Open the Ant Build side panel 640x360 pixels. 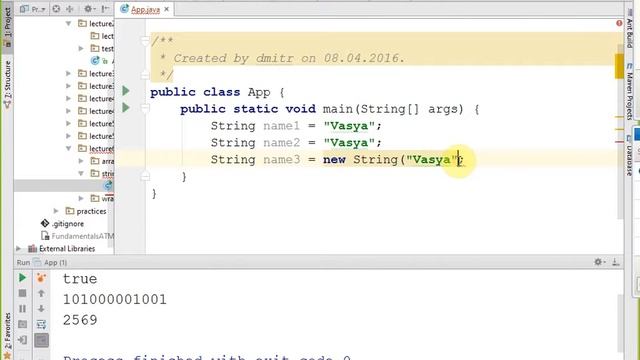(x=629, y=29)
